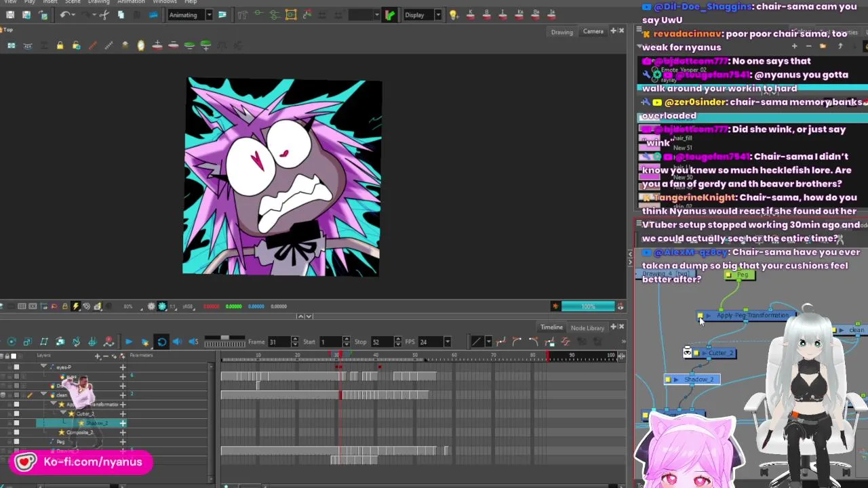The image size is (868, 488).
Task: Click the Loop playback icon
Action: [x=161, y=342]
